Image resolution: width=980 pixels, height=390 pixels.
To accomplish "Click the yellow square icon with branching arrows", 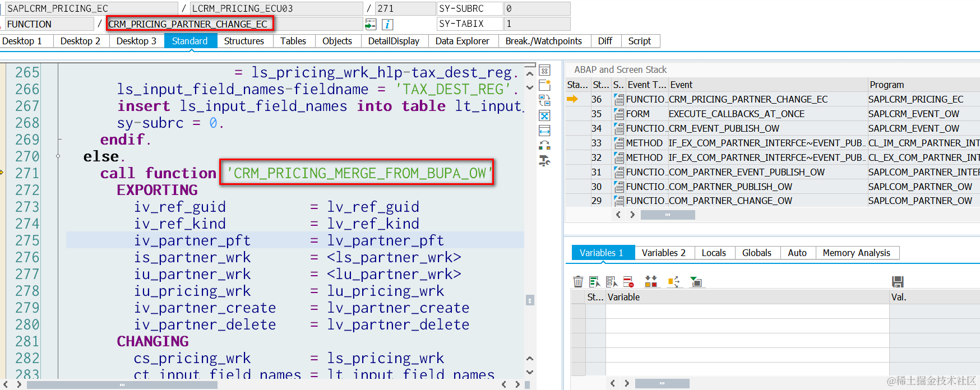I will 673,281.
